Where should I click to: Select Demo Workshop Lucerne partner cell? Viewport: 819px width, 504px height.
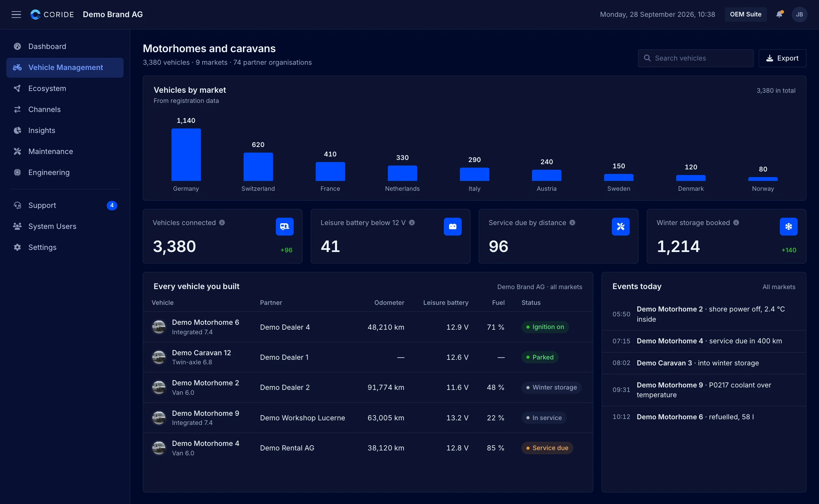pyautogui.click(x=302, y=418)
